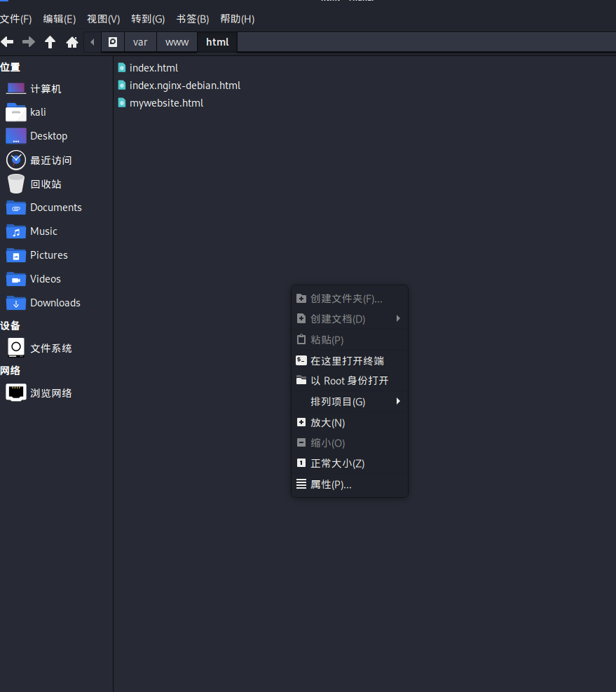Select the html path segment

pos(217,42)
